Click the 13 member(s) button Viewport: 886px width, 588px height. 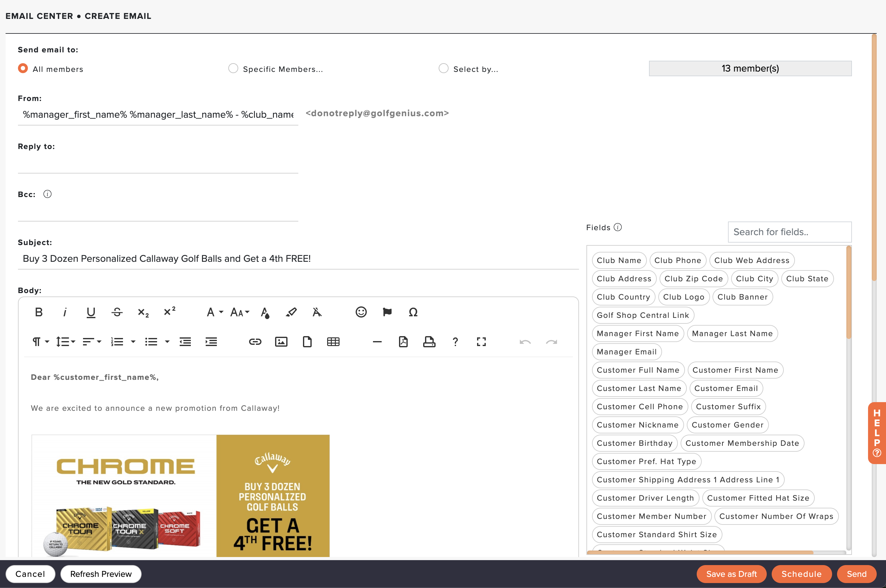point(750,68)
